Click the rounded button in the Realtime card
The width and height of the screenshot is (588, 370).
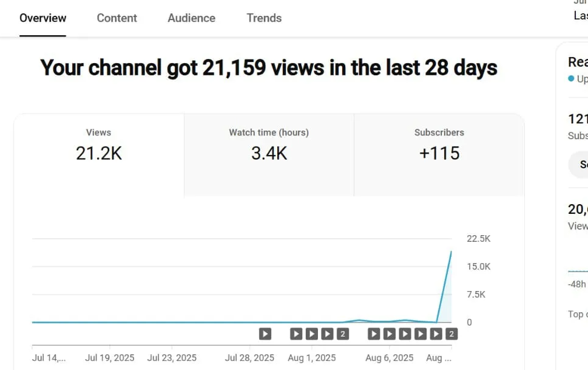click(580, 165)
